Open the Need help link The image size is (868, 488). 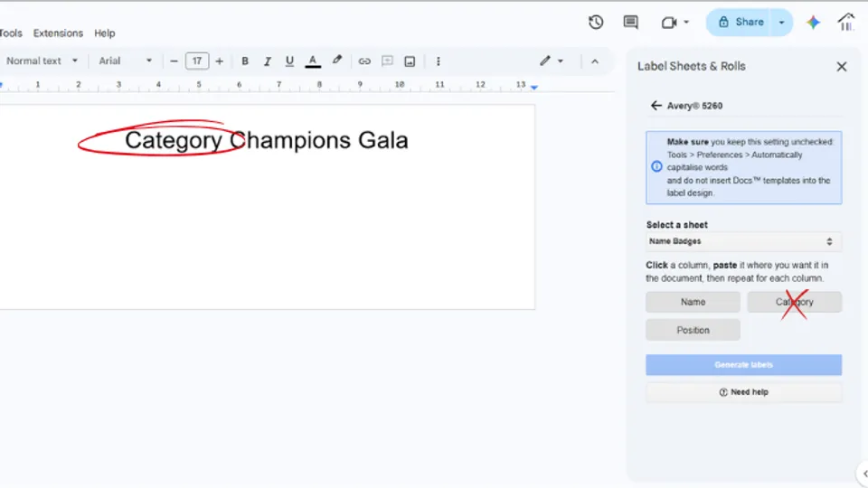(743, 392)
